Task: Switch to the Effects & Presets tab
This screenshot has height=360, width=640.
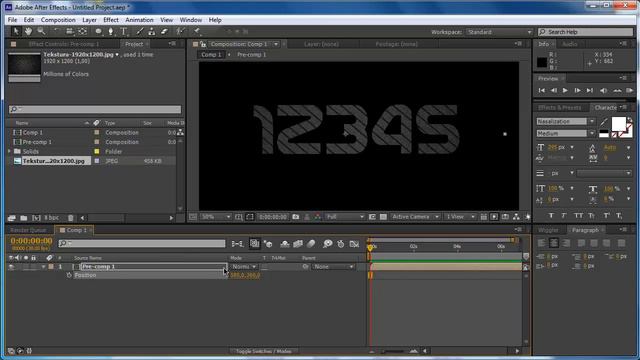Action: [560, 108]
